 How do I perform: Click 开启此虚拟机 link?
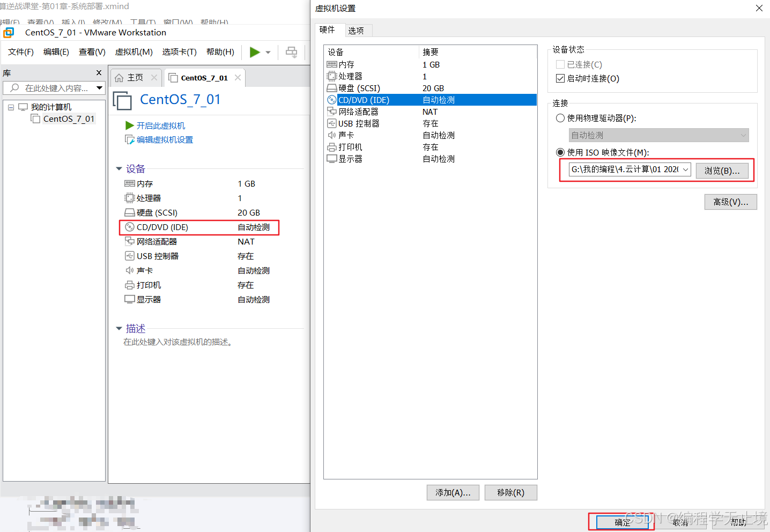pos(160,125)
